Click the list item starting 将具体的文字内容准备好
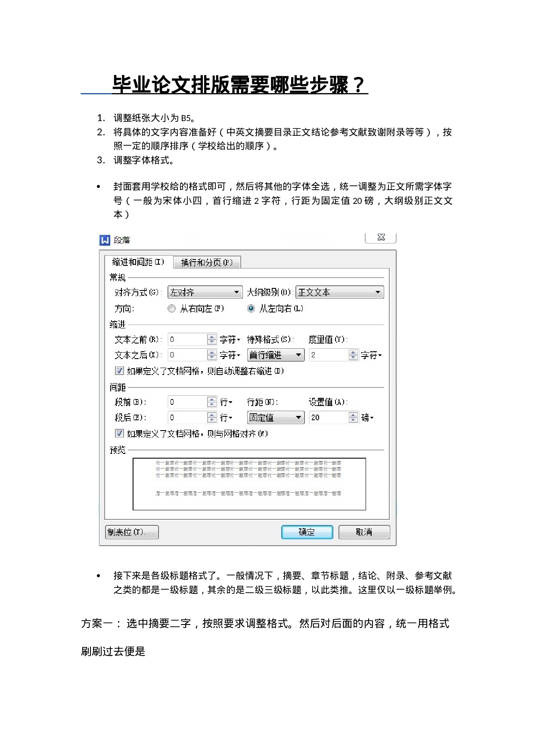Viewport: 534px width, 756px height. point(283,139)
